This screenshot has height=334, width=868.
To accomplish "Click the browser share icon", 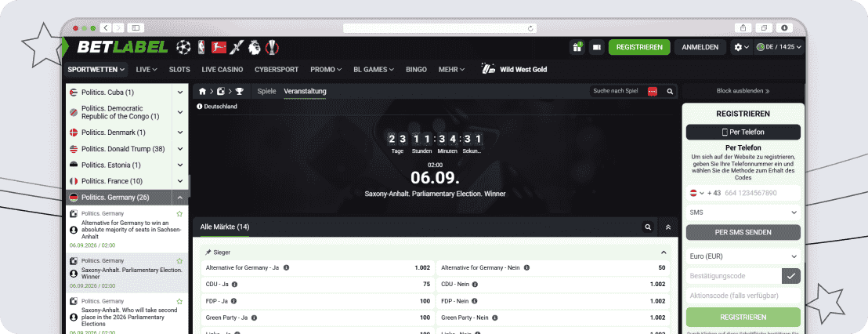I will [743, 27].
